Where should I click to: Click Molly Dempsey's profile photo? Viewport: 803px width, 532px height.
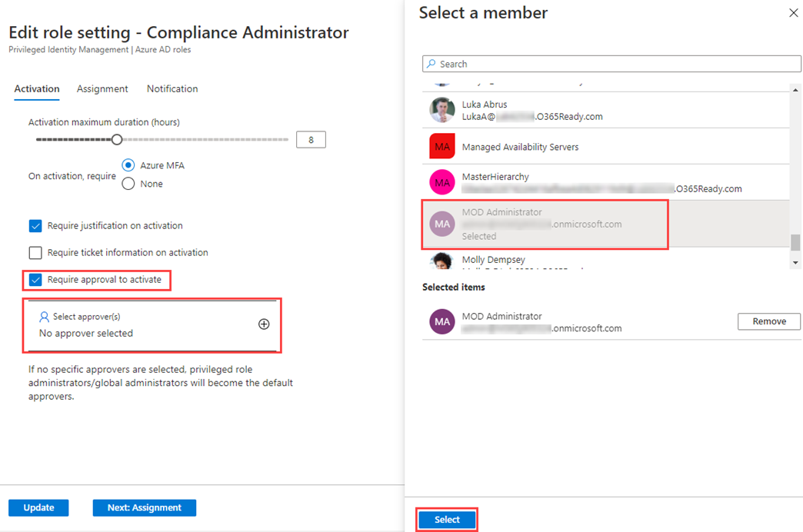[441, 261]
